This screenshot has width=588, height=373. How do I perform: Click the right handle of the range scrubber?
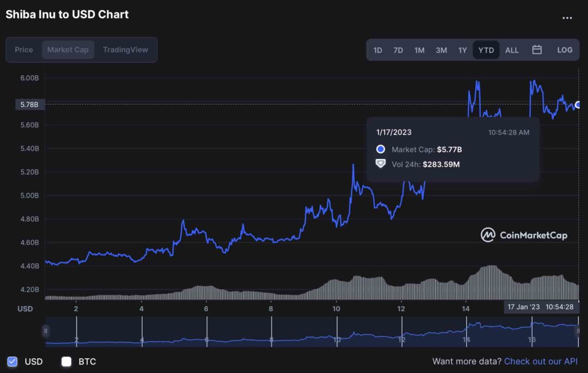point(579,332)
